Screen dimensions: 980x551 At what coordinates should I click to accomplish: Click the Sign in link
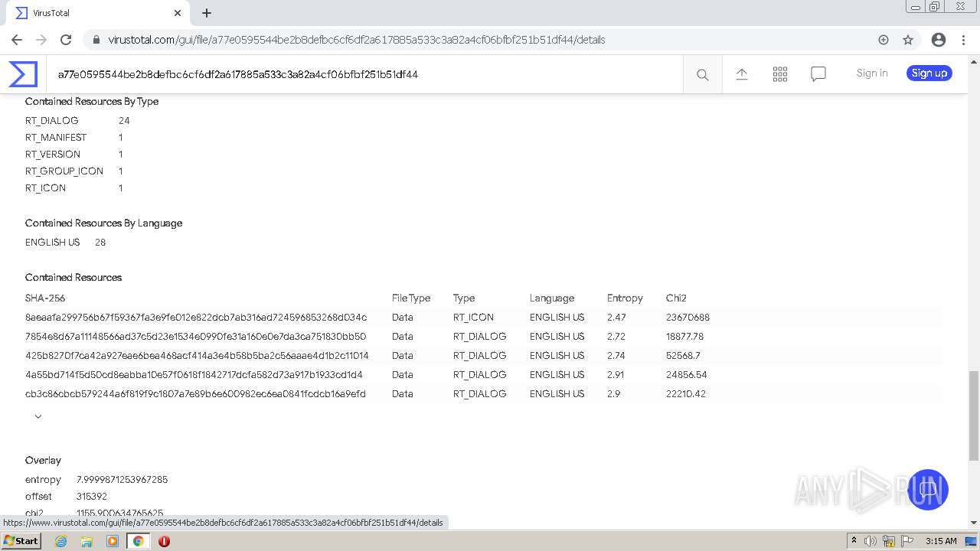(x=872, y=73)
